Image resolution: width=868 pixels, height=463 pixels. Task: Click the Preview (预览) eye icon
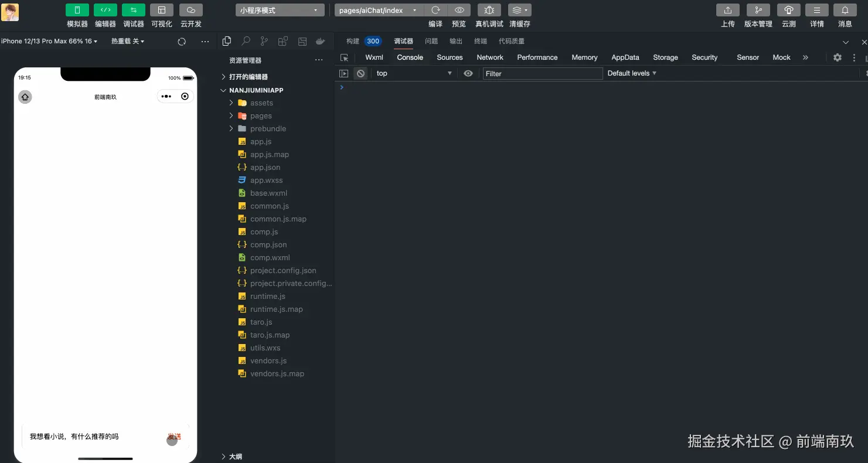pyautogui.click(x=459, y=10)
